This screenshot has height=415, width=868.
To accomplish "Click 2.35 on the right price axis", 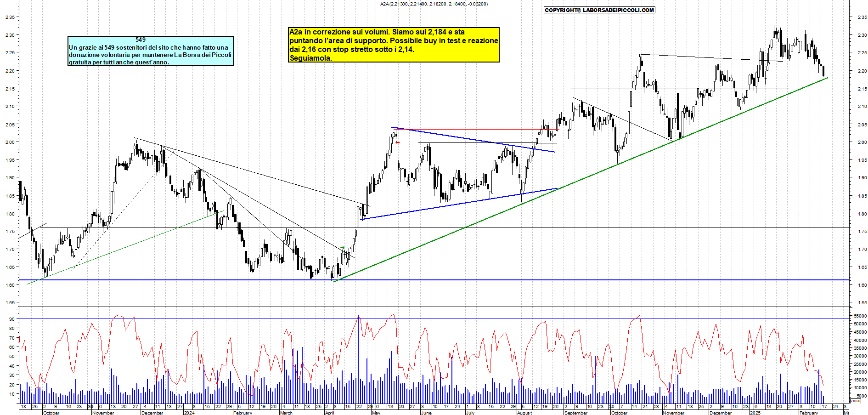I will pos(862,17).
